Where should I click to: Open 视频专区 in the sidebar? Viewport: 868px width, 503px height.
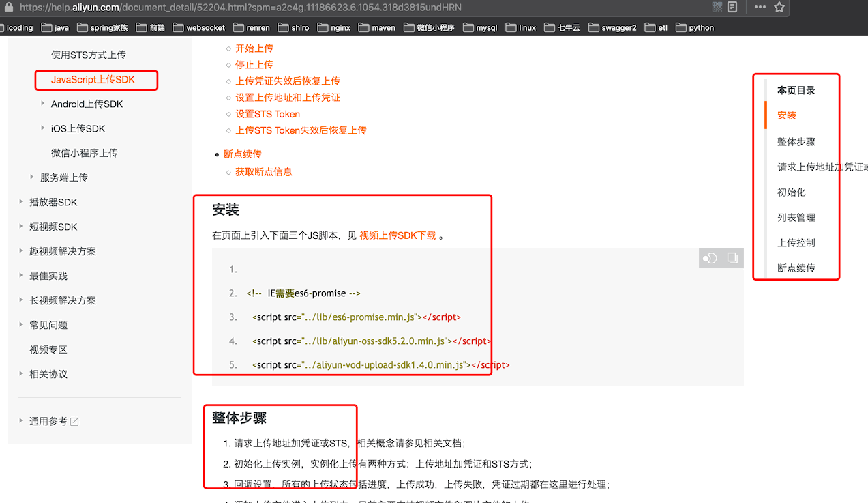click(48, 349)
